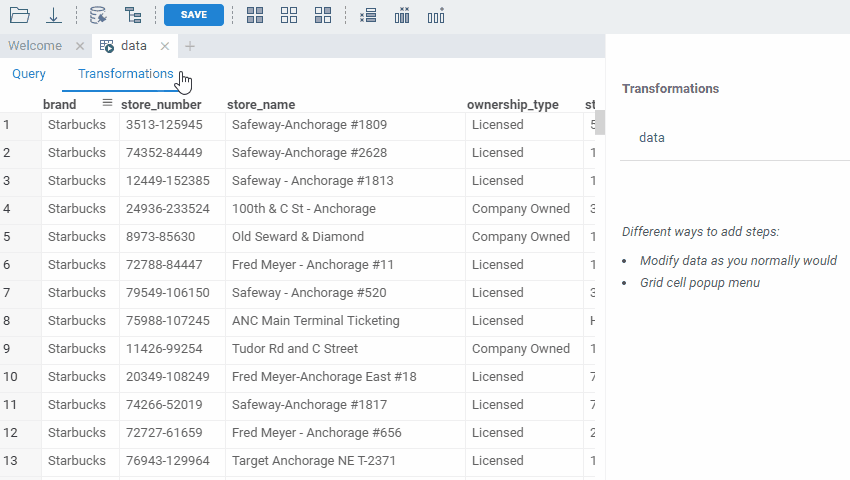The height and width of the screenshot is (480, 850).
Task: Select the third grid layout icon
Action: pos(323,15)
